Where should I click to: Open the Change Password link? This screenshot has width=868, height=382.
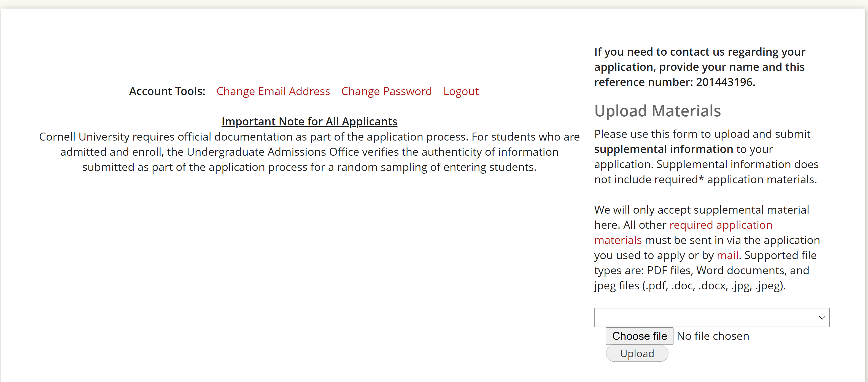386,92
